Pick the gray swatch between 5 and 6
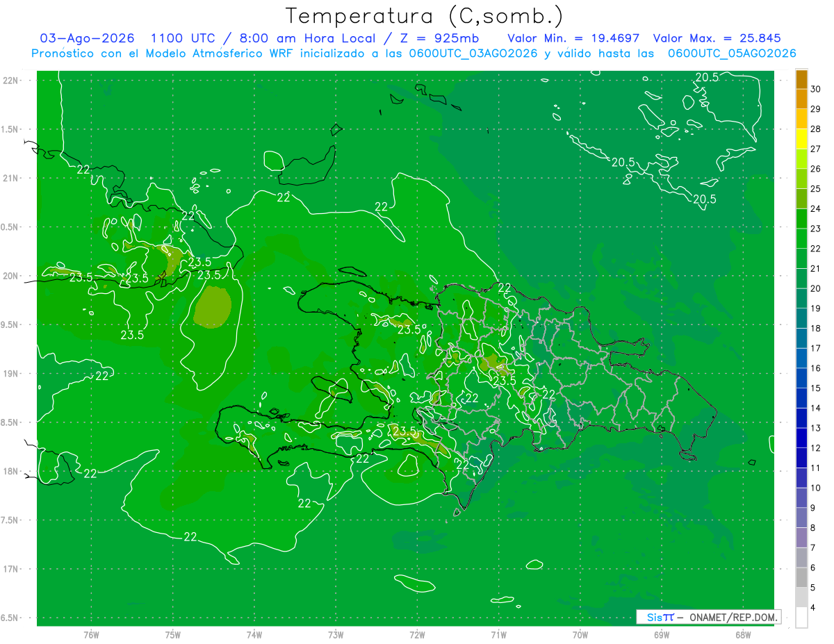Viewport: 834px width, 644px height. 801,578
